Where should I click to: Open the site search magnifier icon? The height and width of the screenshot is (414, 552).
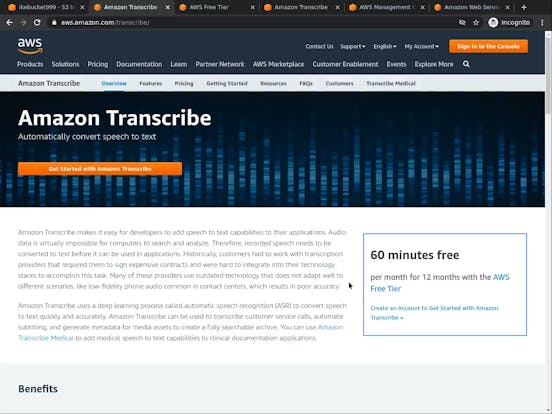click(x=466, y=64)
